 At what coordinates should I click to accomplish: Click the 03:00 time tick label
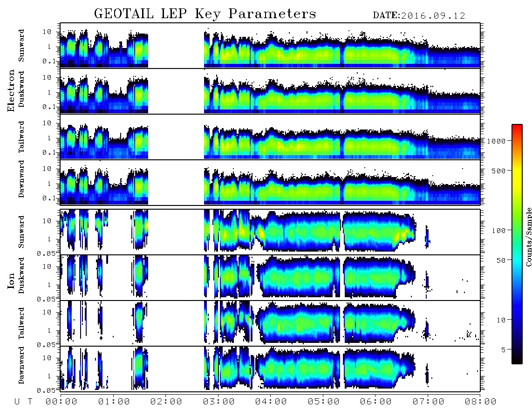(218, 402)
